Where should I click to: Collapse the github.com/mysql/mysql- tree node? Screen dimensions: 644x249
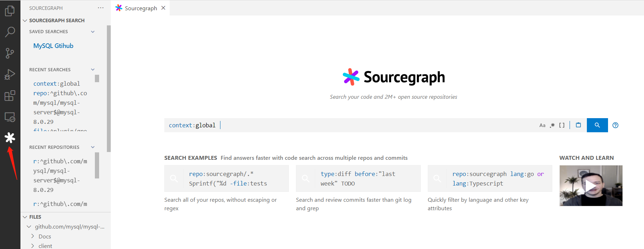tap(29, 226)
